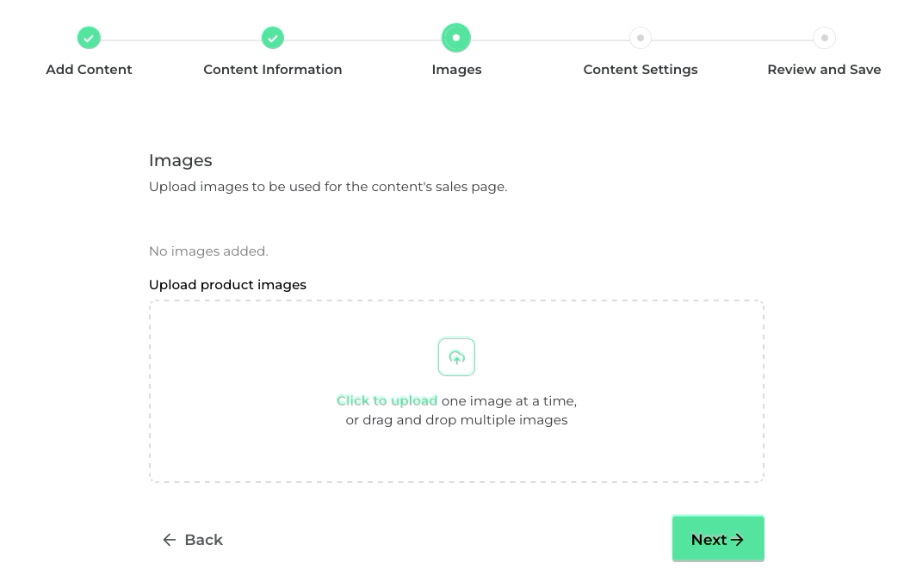Click the drag and drop text in the upload zone
This screenshot has height=588, width=904.
456,420
